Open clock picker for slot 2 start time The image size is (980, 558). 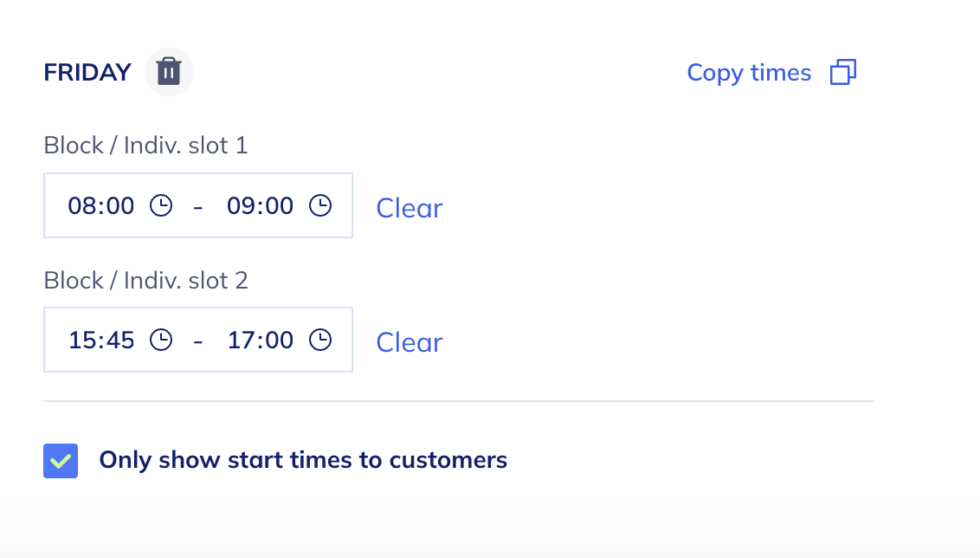[161, 341]
